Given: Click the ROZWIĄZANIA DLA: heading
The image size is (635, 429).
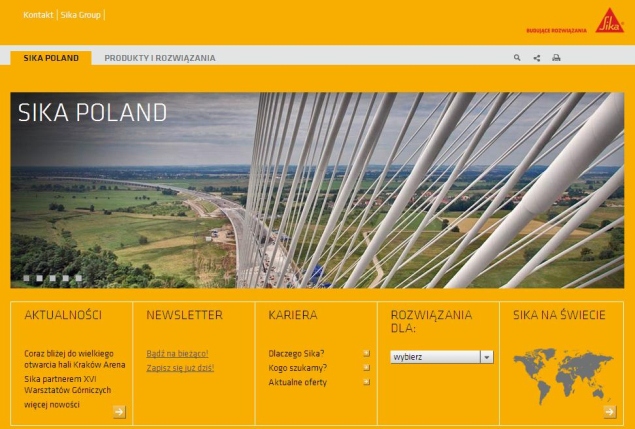Looking at the screenshot, I should pyautogui.click(x=431, y=321).
